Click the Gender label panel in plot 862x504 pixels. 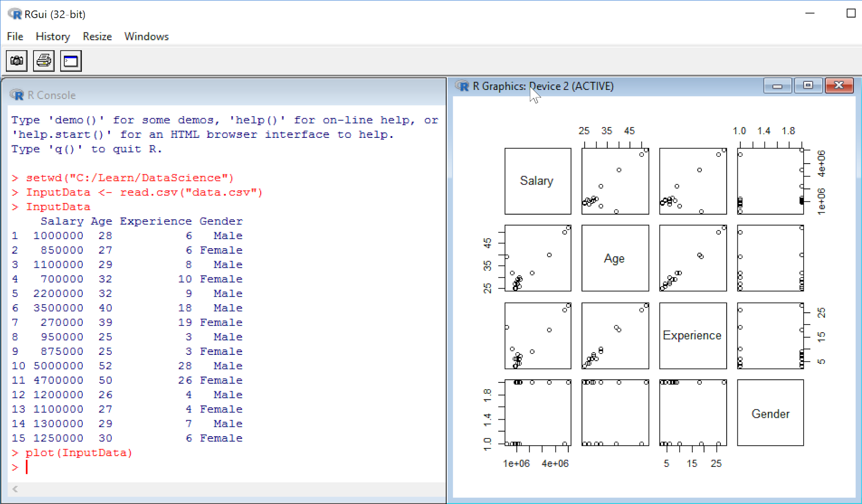click(x=770, y=413)
